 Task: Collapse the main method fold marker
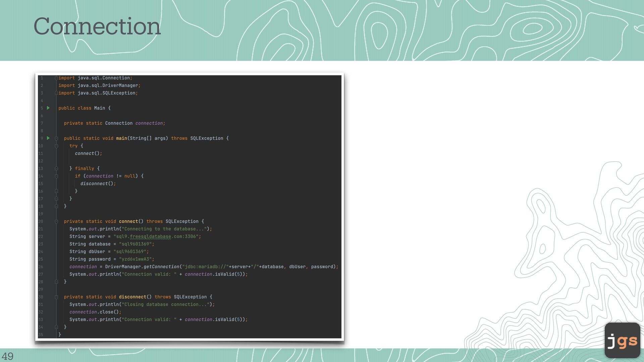pos(56,138)
